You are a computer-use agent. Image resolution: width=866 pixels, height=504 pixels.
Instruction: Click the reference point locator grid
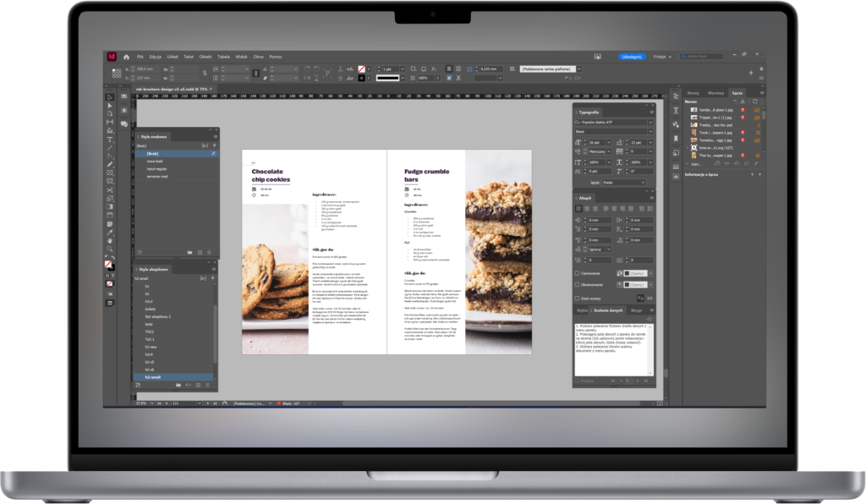(116, 73)
